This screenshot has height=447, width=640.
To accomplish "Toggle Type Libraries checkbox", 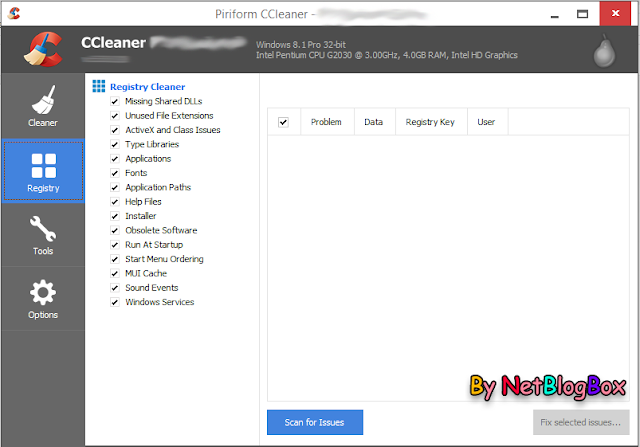I will 115,144.
